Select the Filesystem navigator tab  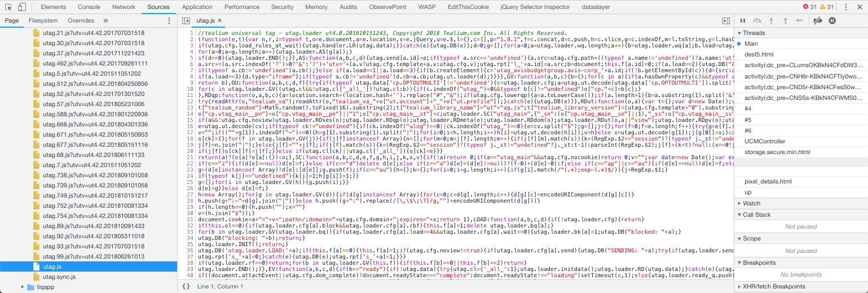[43, 20]
